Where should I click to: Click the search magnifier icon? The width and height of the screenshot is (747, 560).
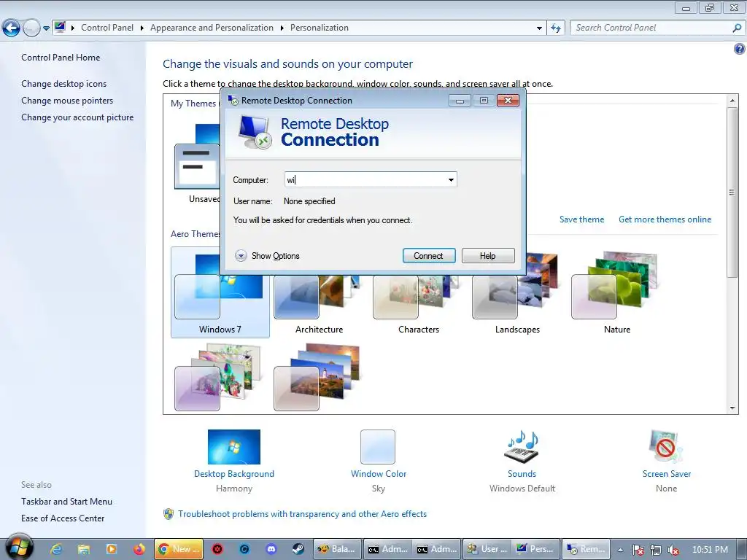coord(737,28)
